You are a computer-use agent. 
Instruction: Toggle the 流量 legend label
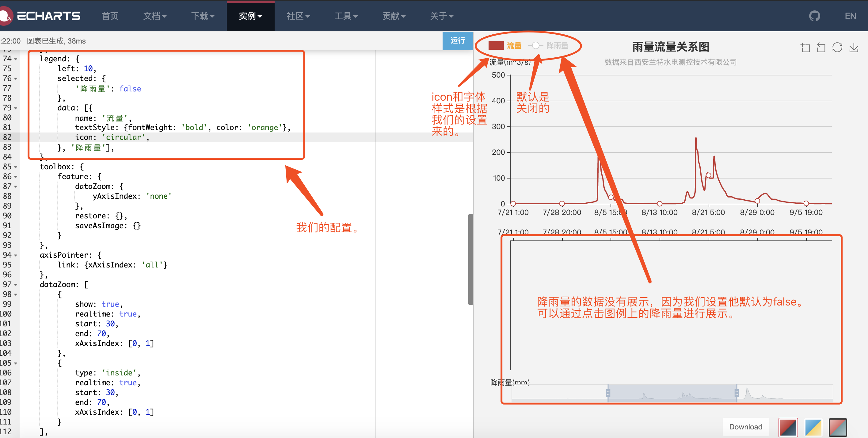tap(514, 45)
